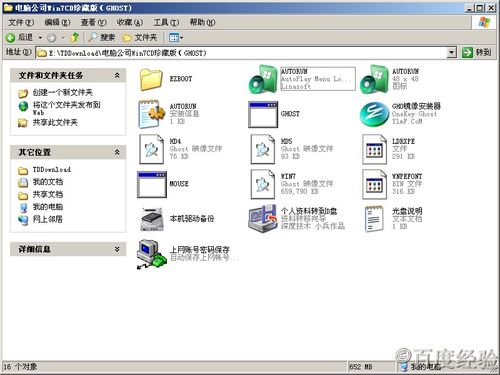The image size is (500, 375).
Task: Click the 652 MB status bar entry
Action: coord(361,367)
